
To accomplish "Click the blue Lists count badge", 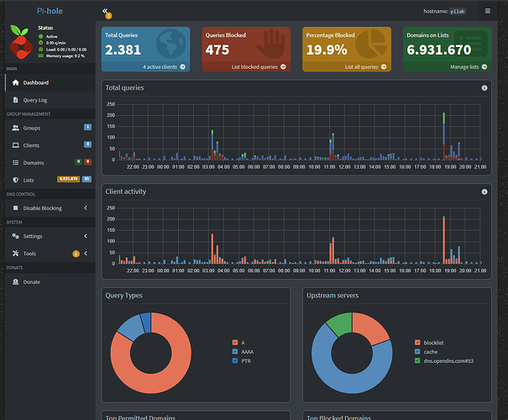I will (86, 179).
